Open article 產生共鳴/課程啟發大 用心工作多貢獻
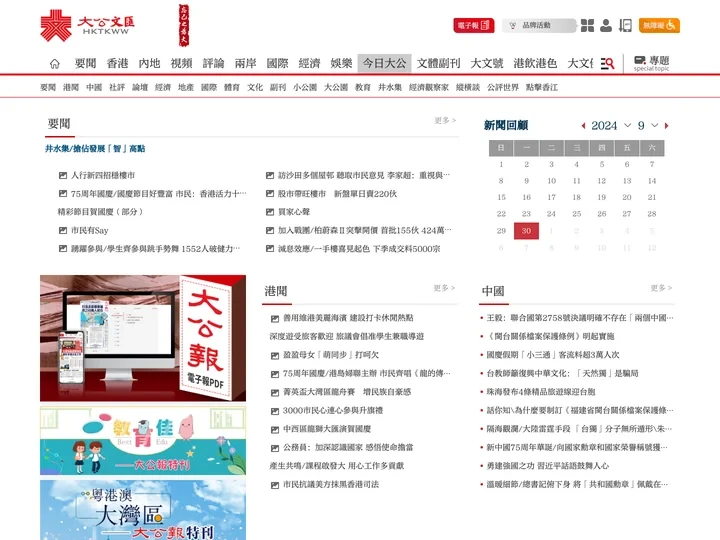This screenshot has width=720, height=540. point(337,466)
